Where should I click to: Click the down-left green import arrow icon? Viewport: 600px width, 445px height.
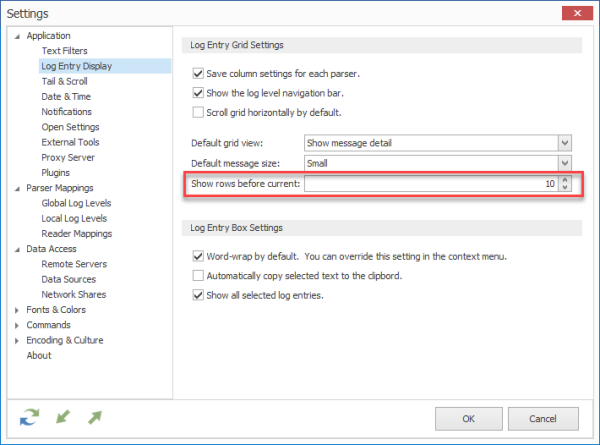tap(63, 417)
